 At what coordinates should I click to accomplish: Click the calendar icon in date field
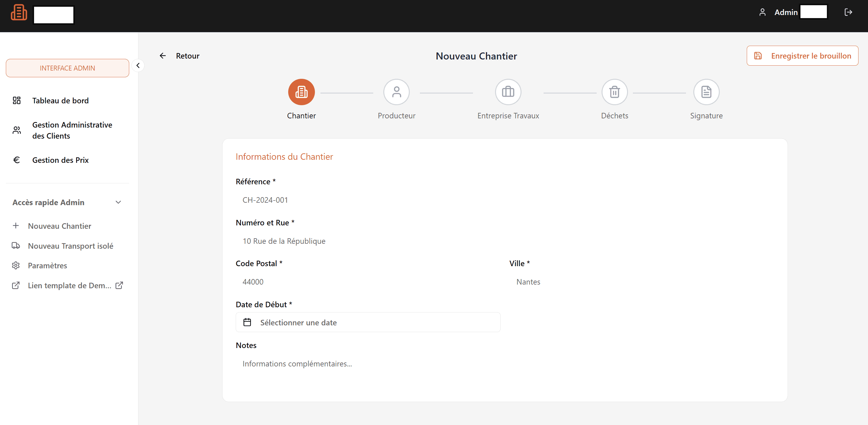[x=247, y=322]
